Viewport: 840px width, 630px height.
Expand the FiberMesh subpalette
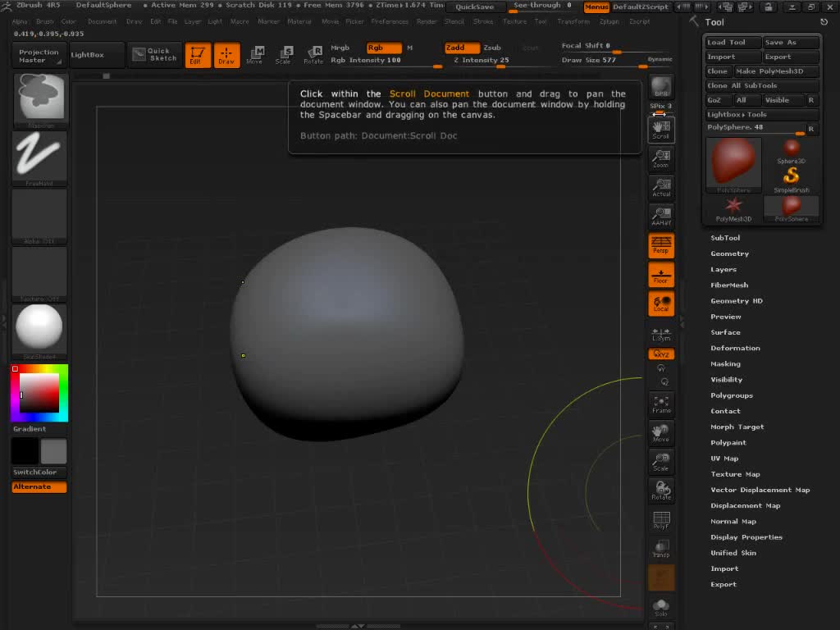[729, 285]
